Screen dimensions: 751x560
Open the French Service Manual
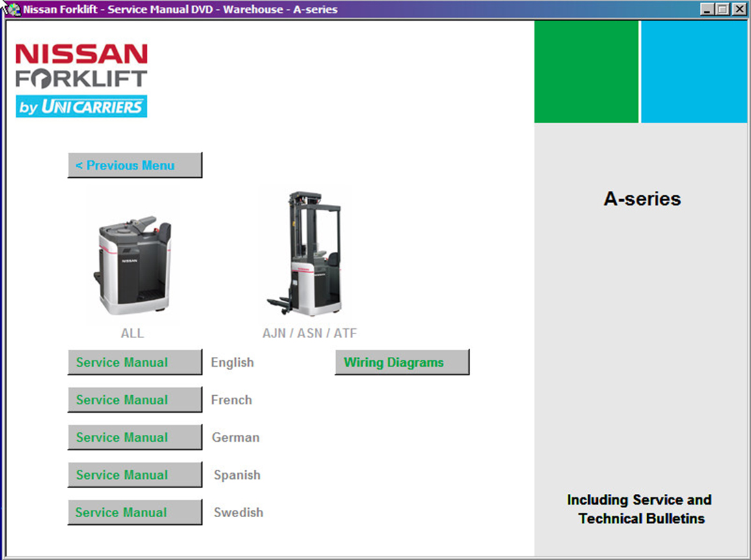[x=134, y=400]
